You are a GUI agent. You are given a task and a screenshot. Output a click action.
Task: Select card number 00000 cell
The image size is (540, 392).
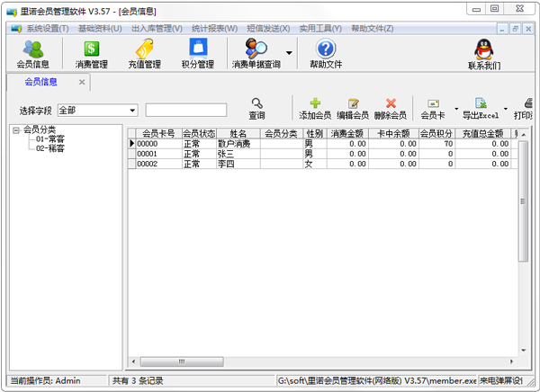pyautogui.click(x=158, y=144)
